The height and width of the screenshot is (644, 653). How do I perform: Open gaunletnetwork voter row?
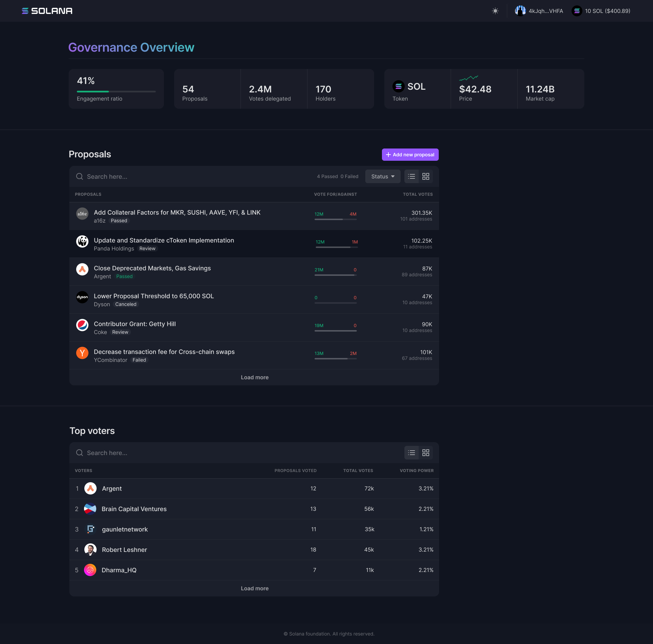(x=254, y=529)
